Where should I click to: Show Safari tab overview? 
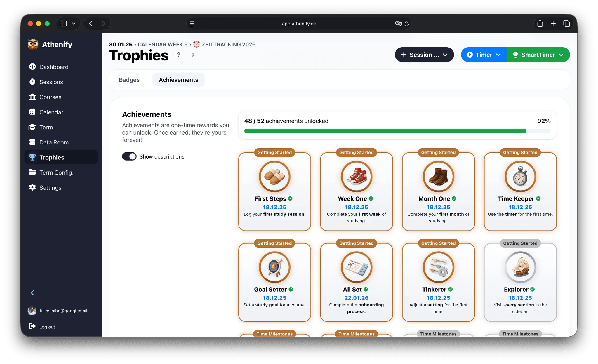point(566,23)
